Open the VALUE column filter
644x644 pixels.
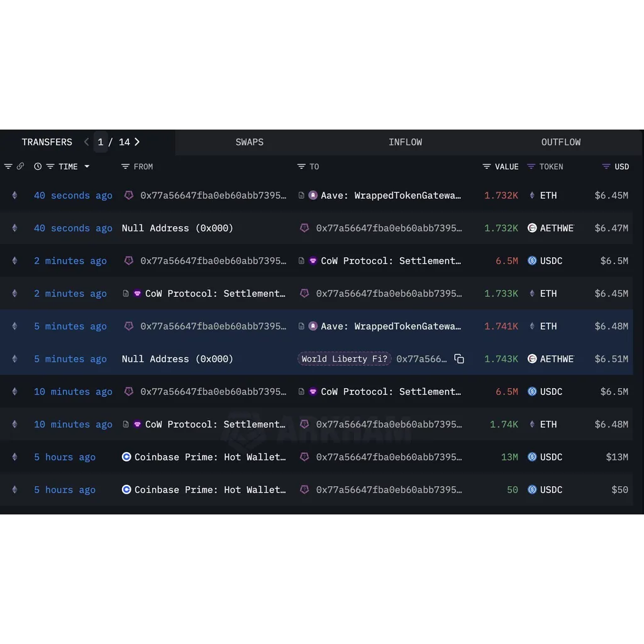point(487,166)
